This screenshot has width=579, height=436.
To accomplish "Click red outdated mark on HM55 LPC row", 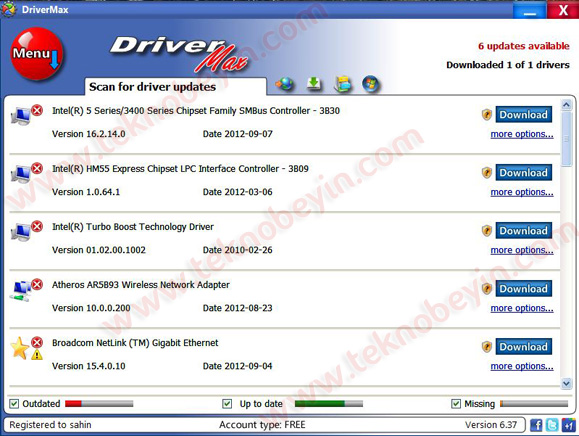I will pos(37,168).
